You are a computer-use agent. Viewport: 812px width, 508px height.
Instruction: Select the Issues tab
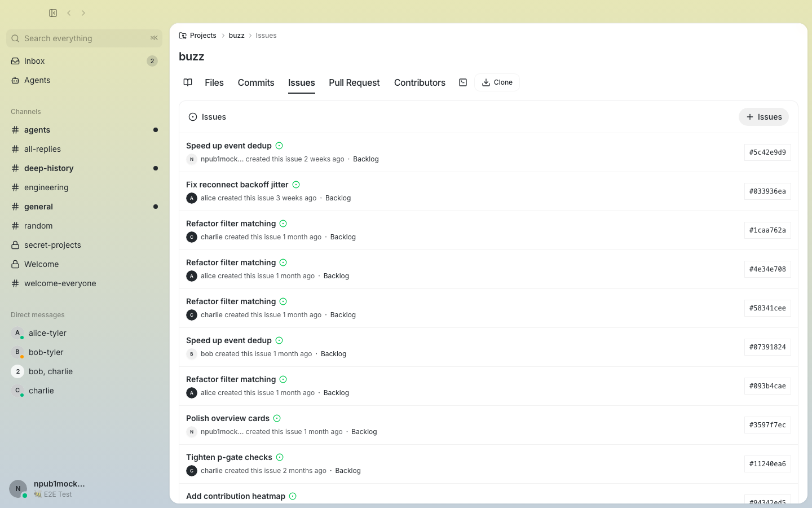(302, 82)
